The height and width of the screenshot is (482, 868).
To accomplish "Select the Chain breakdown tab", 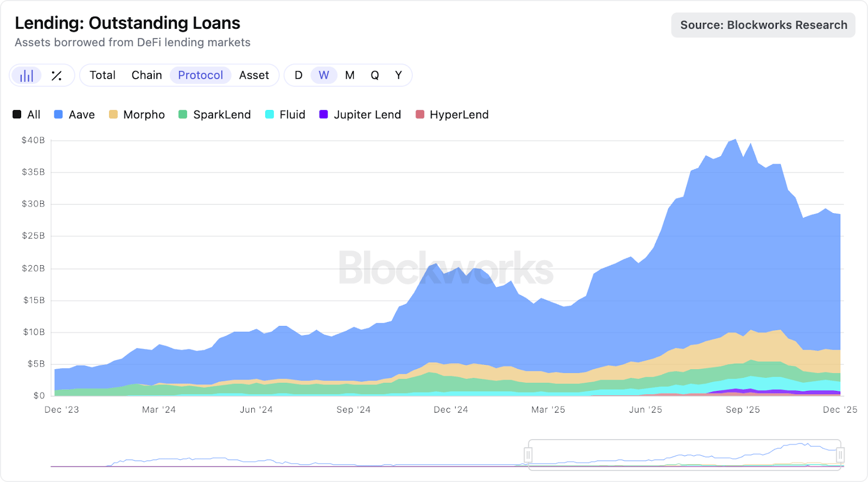I will (146, 75).
